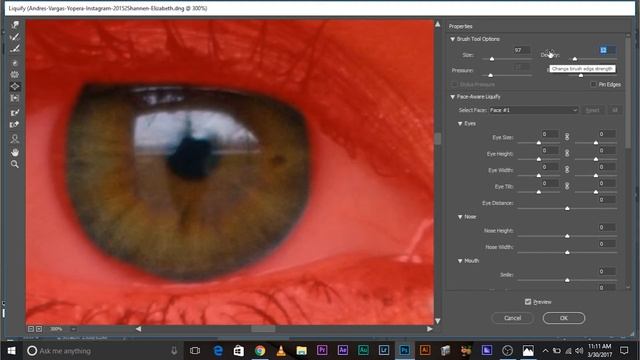Collapse the Brush Tool Options section
This screenshot has height=360, width=640.
[453, 39]
